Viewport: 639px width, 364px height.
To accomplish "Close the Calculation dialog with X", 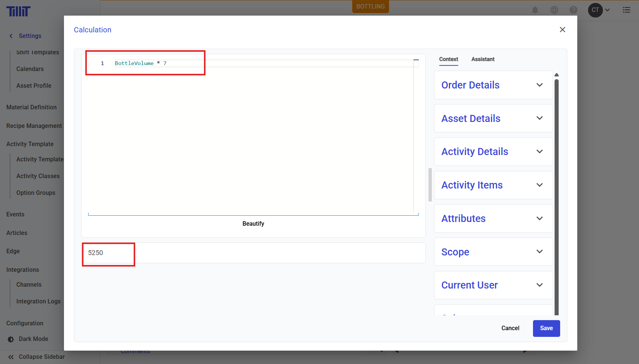I will click(x=562, y=30).
